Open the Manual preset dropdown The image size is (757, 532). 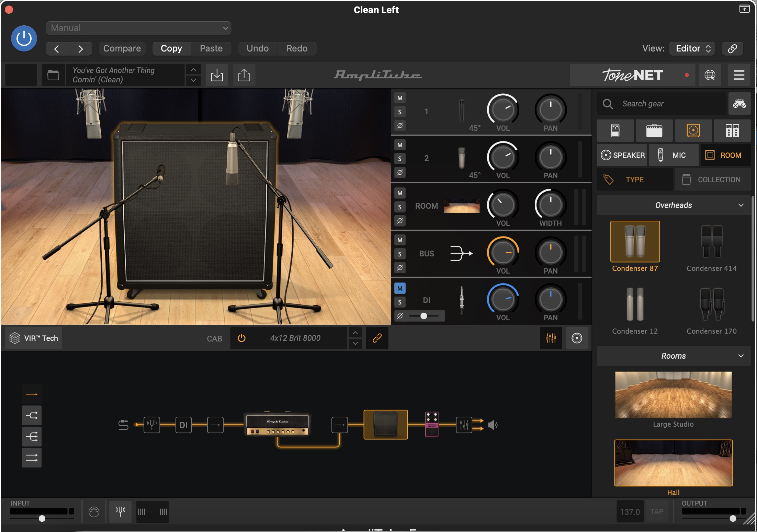point(138,28)
